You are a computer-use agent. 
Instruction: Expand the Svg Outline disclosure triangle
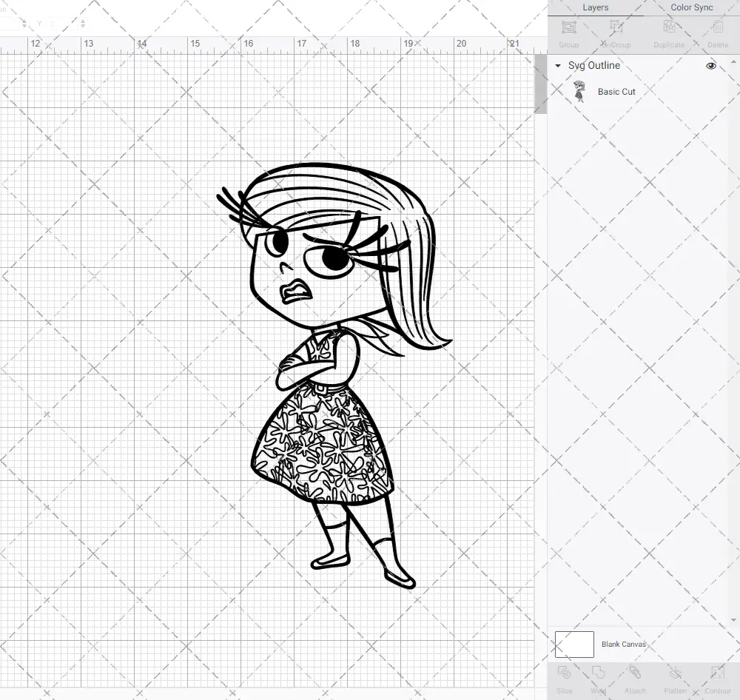(556, 65)
